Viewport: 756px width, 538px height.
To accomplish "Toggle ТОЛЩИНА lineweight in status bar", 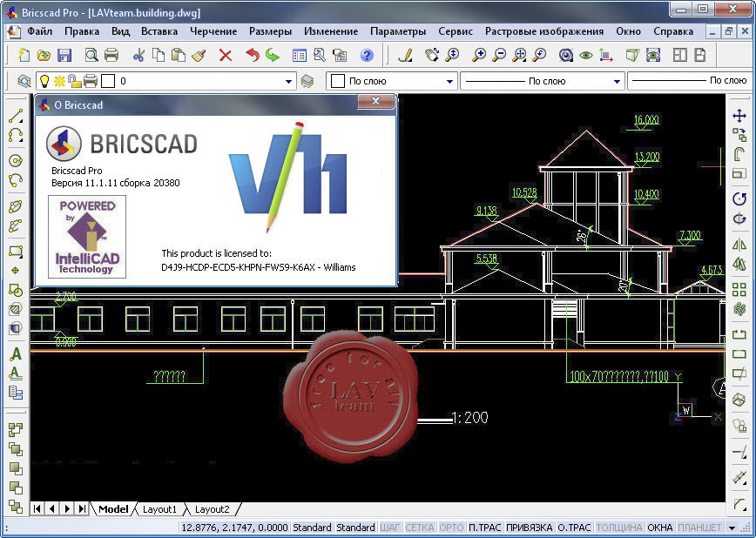I will 619,528.
